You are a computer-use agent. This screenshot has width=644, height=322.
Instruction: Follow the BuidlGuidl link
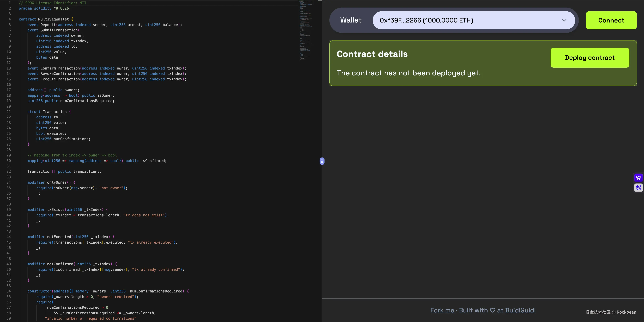point(520,310)
